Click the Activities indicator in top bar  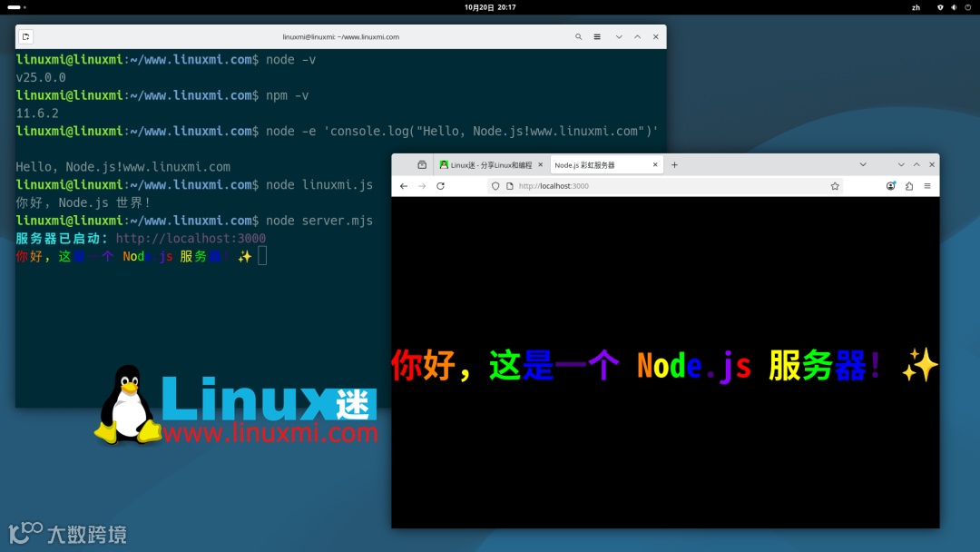pyautogui.click(x=16, y=7)
